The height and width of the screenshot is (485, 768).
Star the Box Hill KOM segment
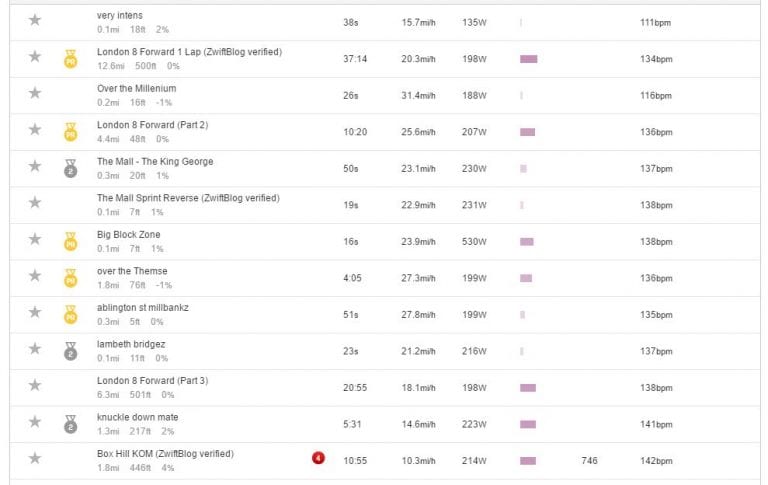point(35,459)
